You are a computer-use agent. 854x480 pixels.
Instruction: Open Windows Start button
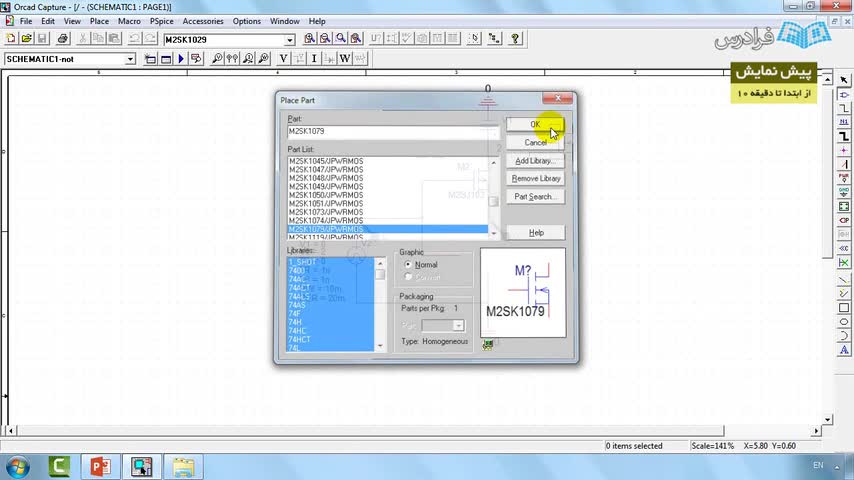click(x=17, y=467)
